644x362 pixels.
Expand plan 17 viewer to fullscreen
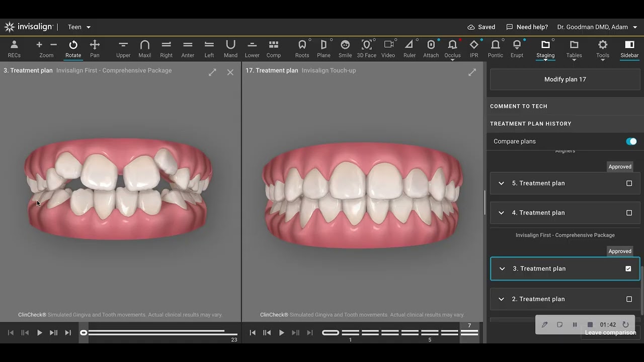coord(472,72)
